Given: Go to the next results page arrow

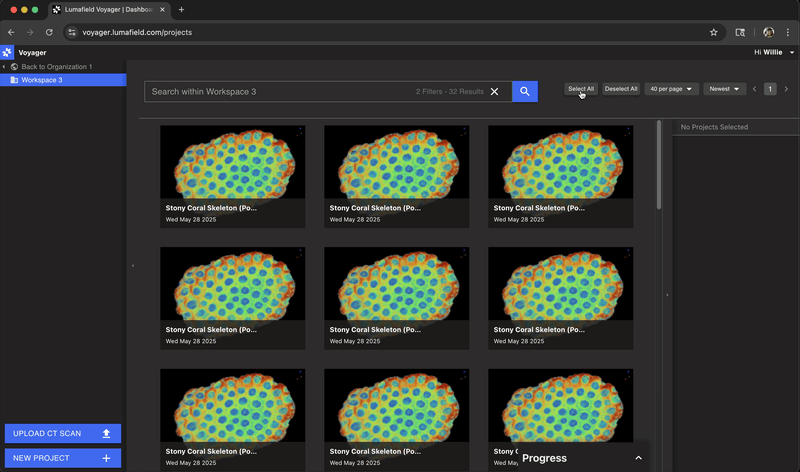Looking at the screenshot, I should pos(786,89).
